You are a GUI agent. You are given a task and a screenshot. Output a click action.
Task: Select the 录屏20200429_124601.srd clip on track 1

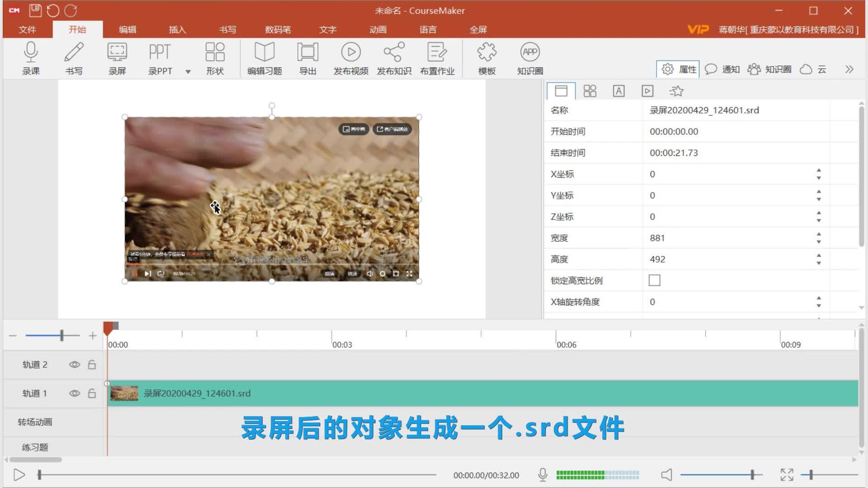483,393
